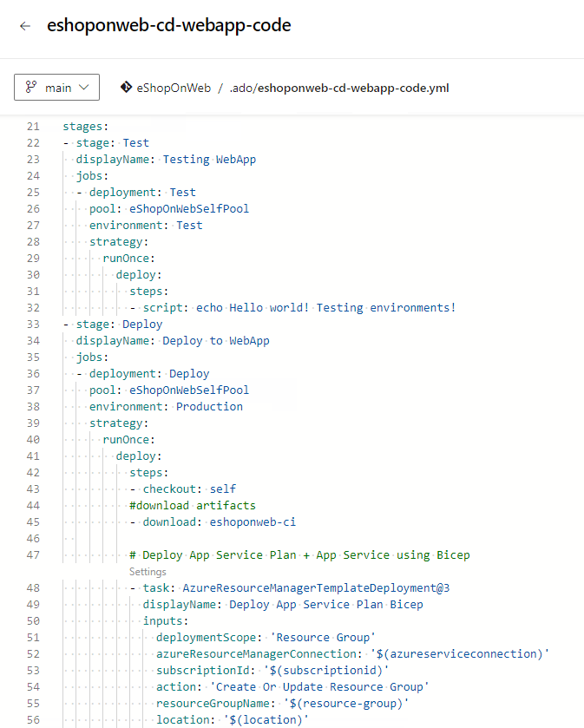The image size is (584, 728).
Task: Click the azureResourceManagerConnection line
Action: tap(352, 653)
